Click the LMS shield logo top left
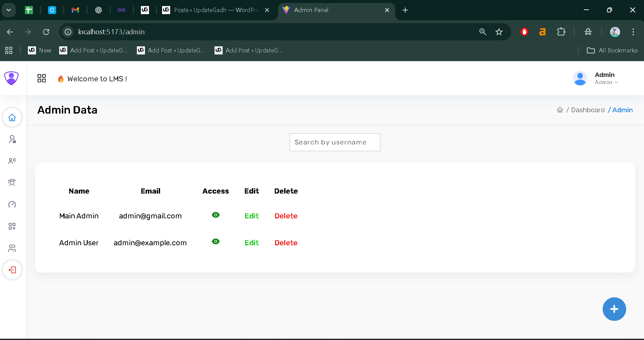Image resolution: width=644 pixels, height=340 pixels. click(11, 78)
